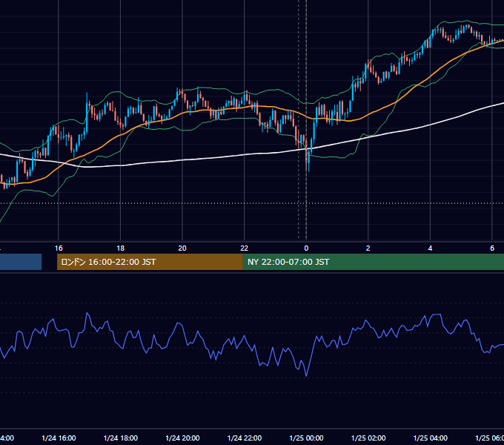Viewport: 504px width, 445px height.
Task: Click the oscillator's lowest trough near 1/25 00:00
Action: tap(306, 375)
